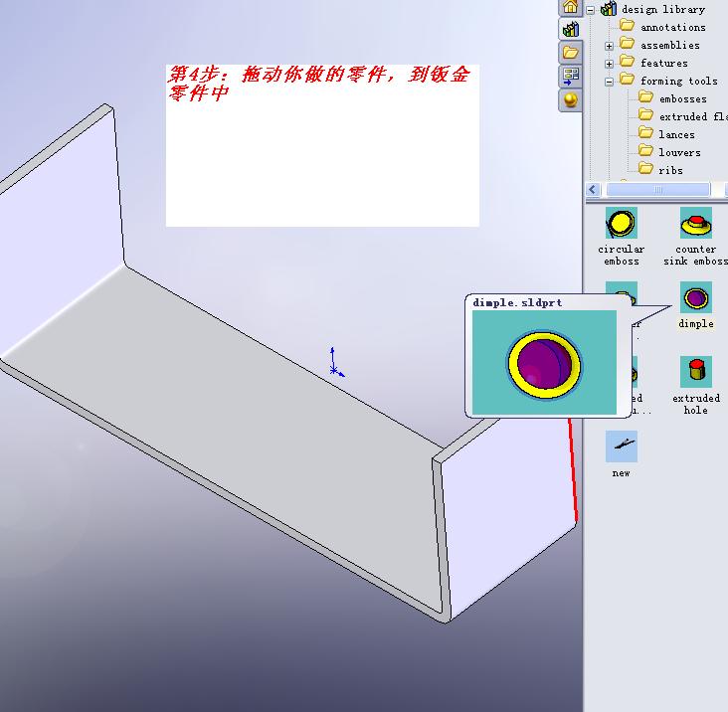Screen dimensions: 728x712
Task: Select the assemblies folder
Action: click(670, 45)
